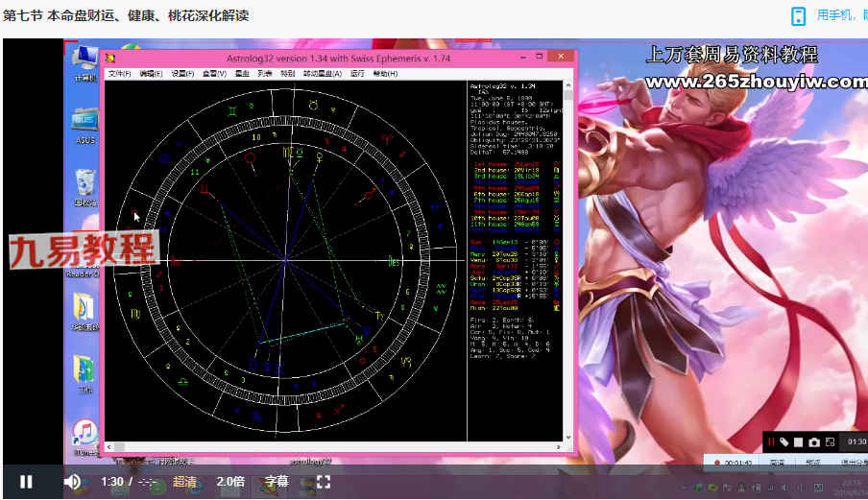Image resolution: width=868 pixels, height=500 pixels.
Task: Maximize the Astrolog32 window
Action: pos(540,57)
